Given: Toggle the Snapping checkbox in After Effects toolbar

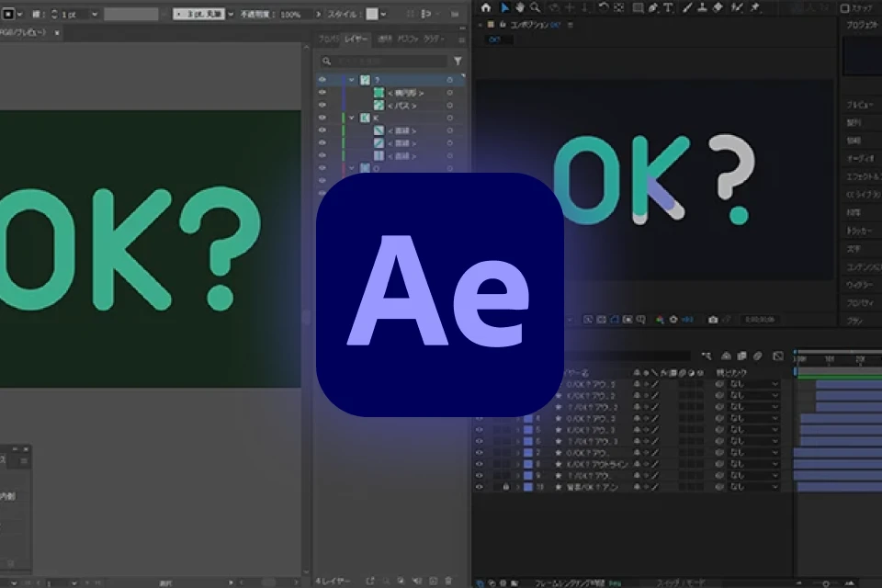Looking at the screenshot, I should coord(845,8).
